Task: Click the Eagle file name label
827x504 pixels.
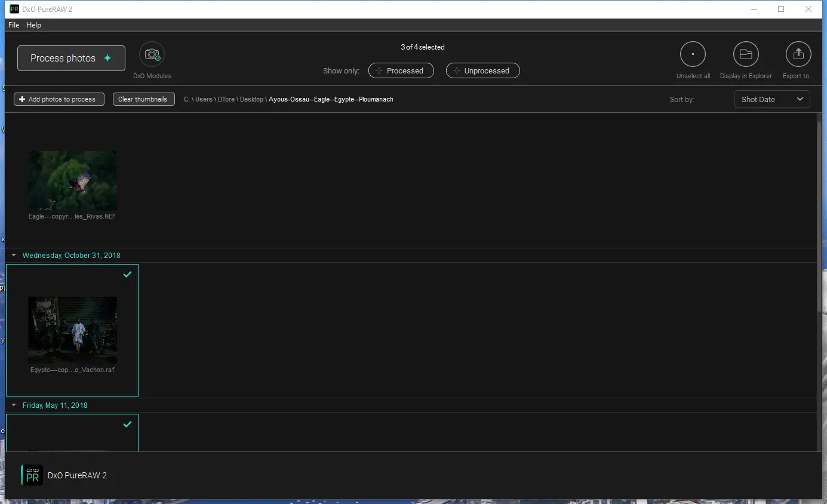Action: [x=72, y=216]
